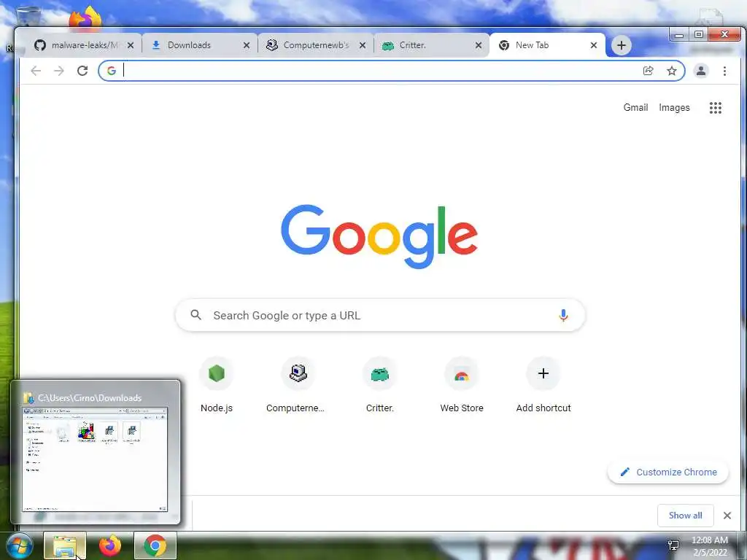Launch Firefox from the taskbar
The image size is (747, 560).
pyautogui.click(x=110, y=545)
